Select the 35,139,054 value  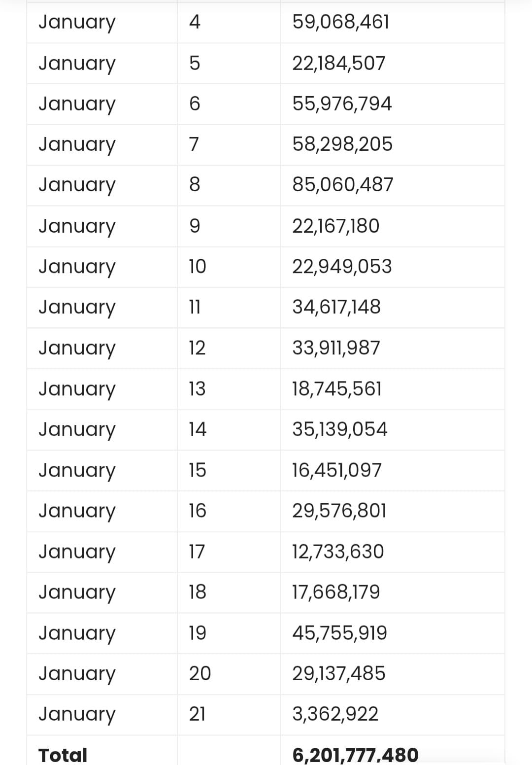pos(340,429)
